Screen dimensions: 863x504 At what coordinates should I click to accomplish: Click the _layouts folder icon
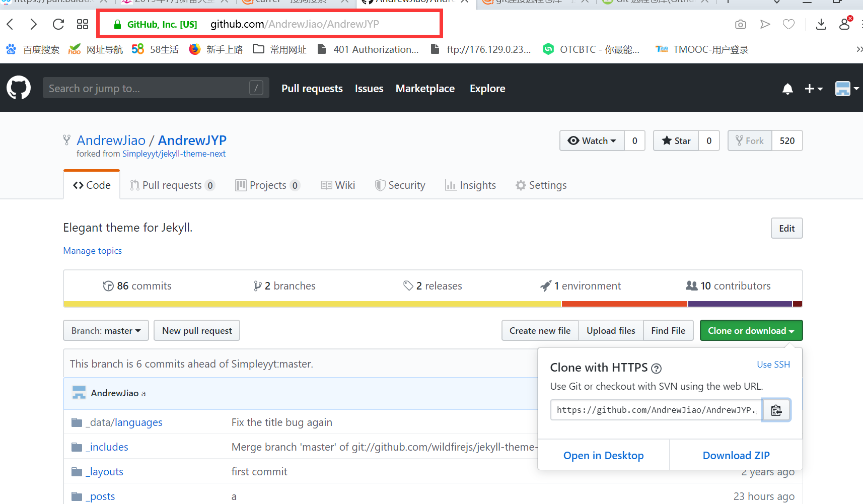[x=77, y=472]
